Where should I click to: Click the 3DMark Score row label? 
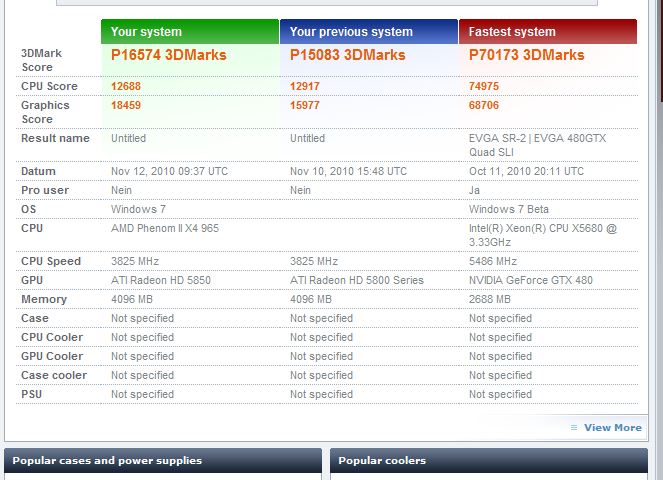[x=41, y=60]
